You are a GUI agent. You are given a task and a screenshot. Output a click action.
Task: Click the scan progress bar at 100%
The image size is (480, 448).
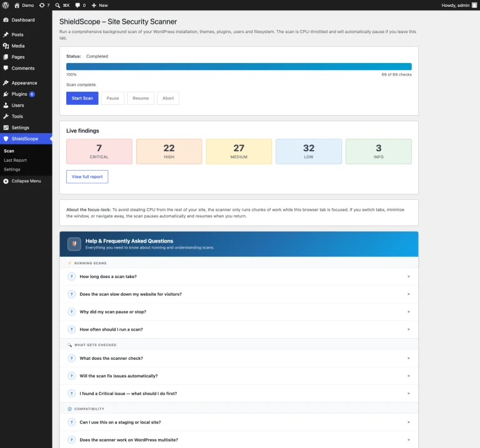tap(239, 66)
